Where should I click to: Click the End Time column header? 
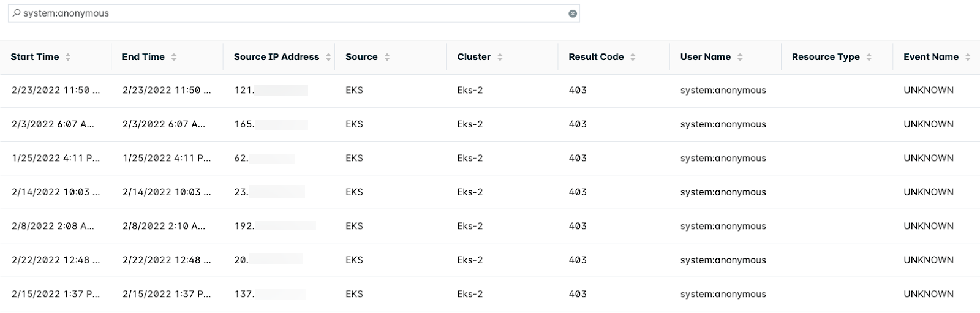pyautogui.click(x=143, y=57)
